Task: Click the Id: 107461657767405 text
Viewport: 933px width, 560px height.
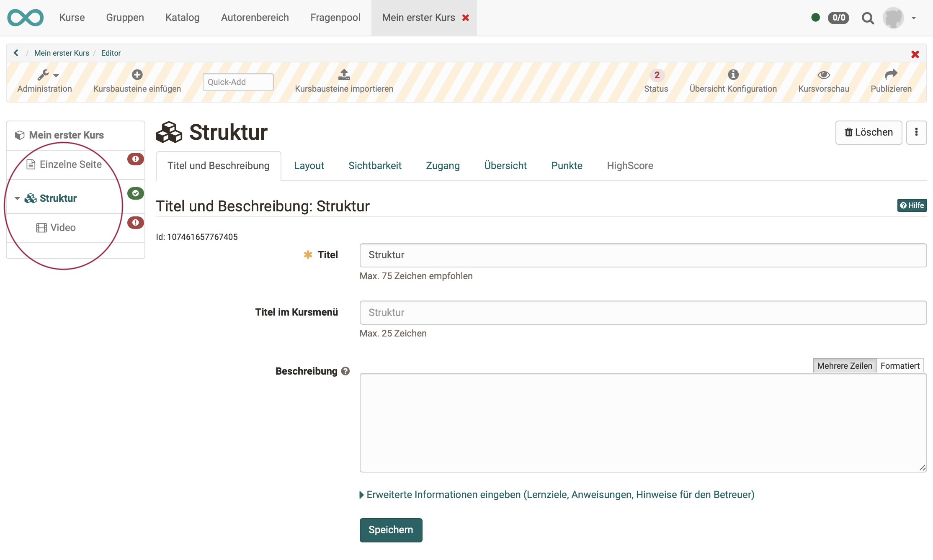Action: click(197, 237)
